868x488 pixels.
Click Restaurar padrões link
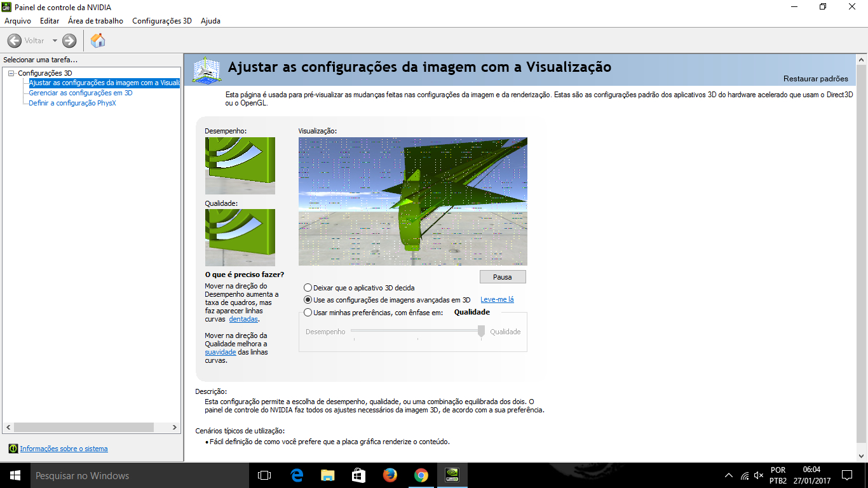coord(815,79)
